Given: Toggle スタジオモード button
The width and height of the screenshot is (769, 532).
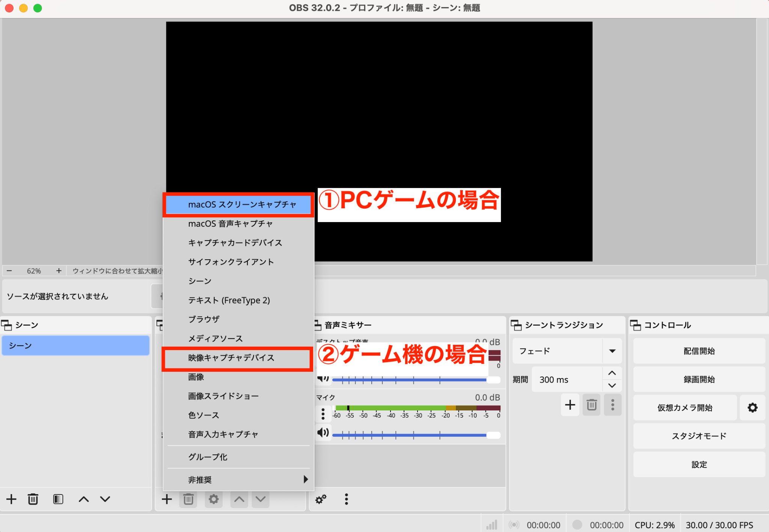Looking at the screenshot, I should click(699, 436).
